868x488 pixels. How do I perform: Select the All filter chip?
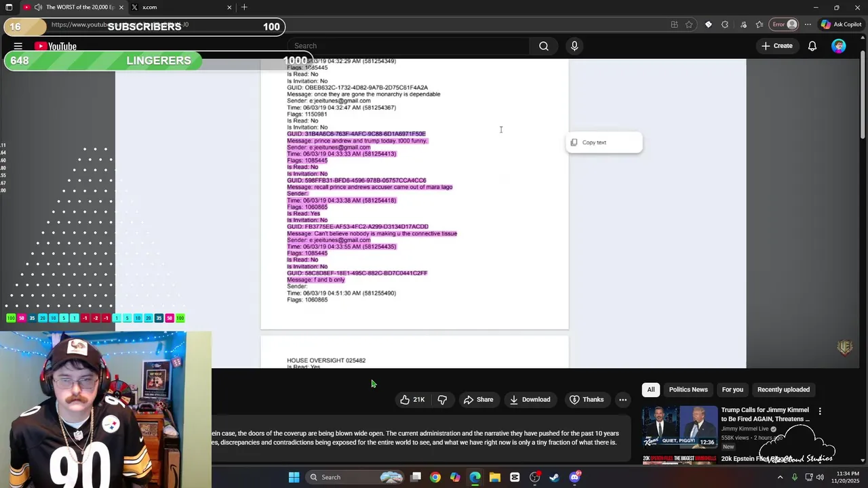coord(651,390)
